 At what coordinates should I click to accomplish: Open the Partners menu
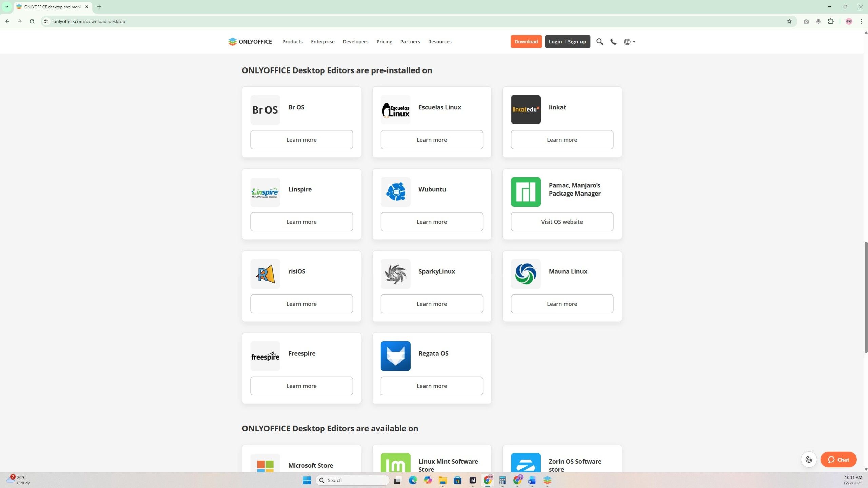(410, 42)
